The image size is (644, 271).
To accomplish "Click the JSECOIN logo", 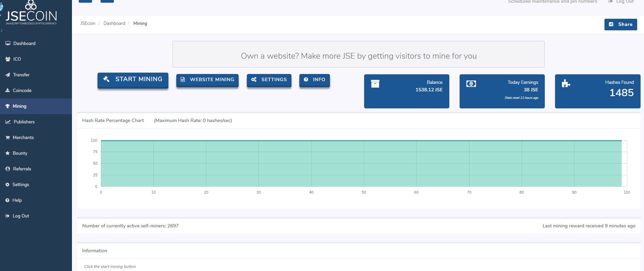I will (31, 14).
